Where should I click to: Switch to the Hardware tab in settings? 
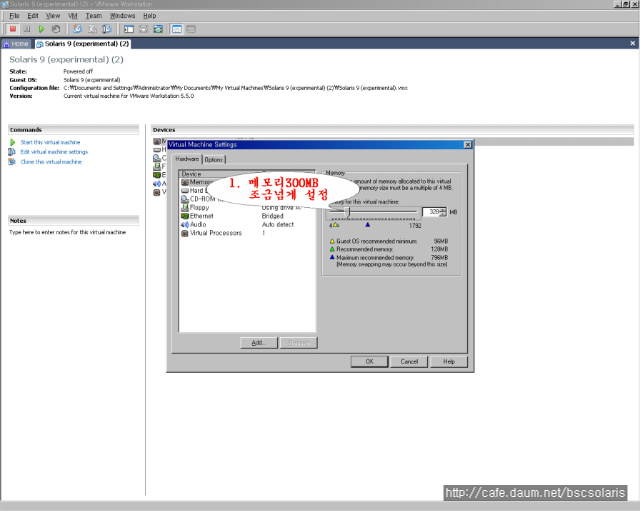coord(187,159)
